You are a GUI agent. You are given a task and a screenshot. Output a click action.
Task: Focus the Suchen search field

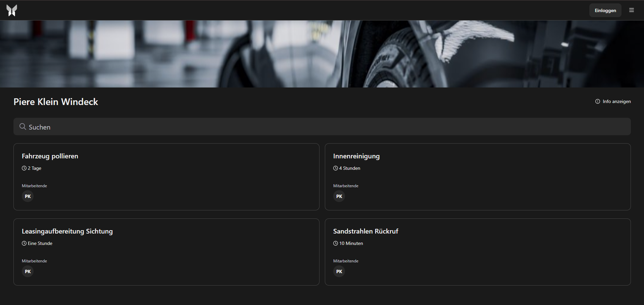pos(322,126)
